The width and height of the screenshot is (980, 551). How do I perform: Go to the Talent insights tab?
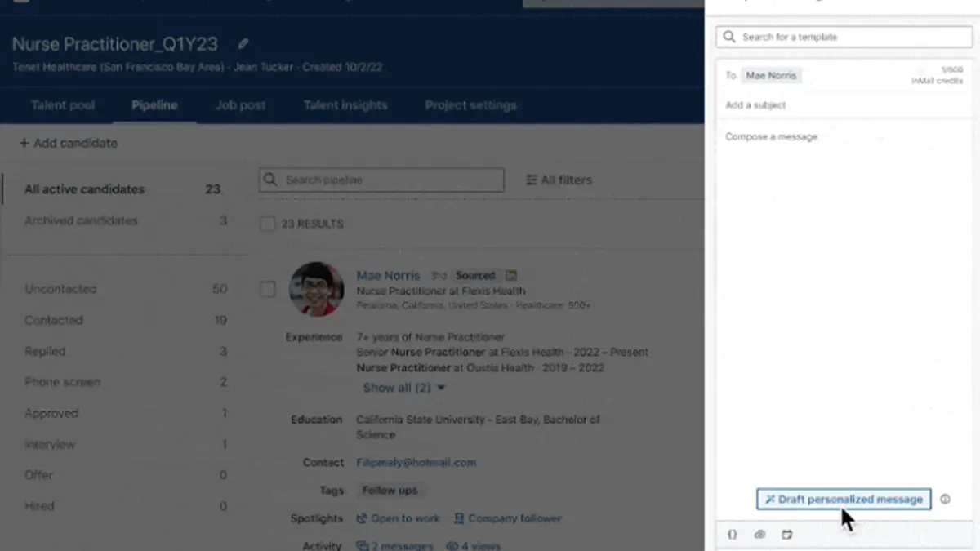click(345, 105)
